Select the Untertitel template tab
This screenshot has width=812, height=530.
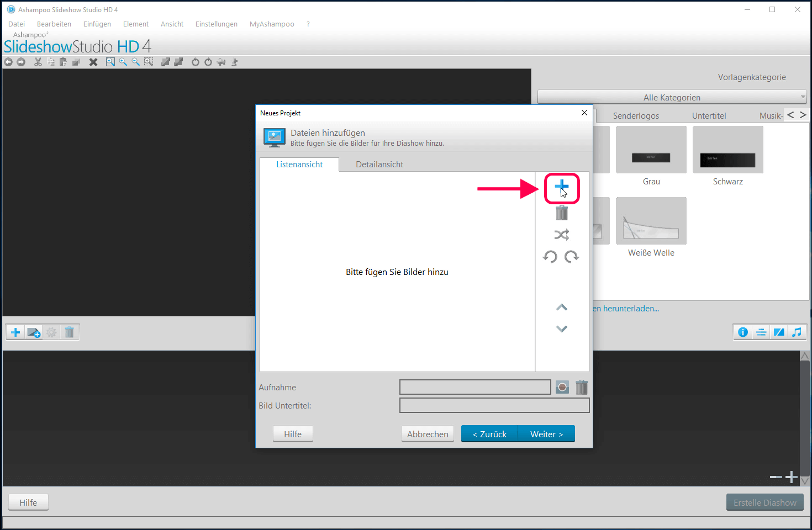coord(709,115)
